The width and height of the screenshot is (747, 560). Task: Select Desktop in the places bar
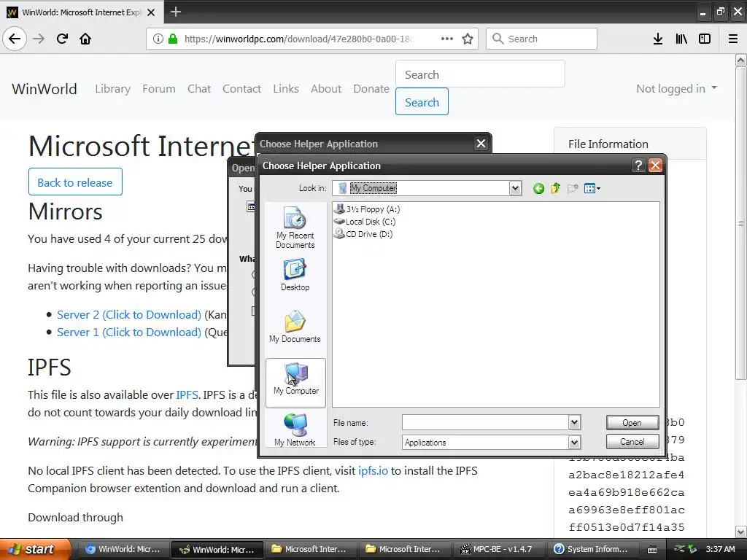295,275
